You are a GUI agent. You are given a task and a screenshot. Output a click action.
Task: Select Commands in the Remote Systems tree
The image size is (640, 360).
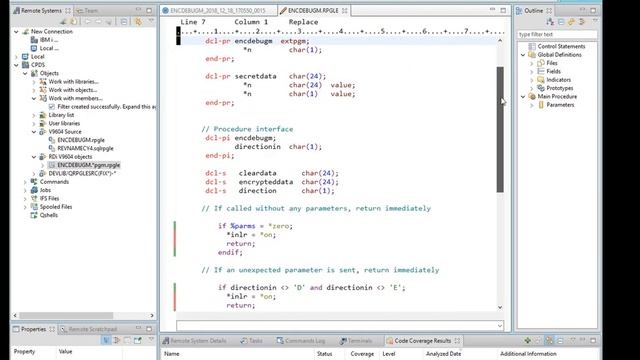(54, 182)
